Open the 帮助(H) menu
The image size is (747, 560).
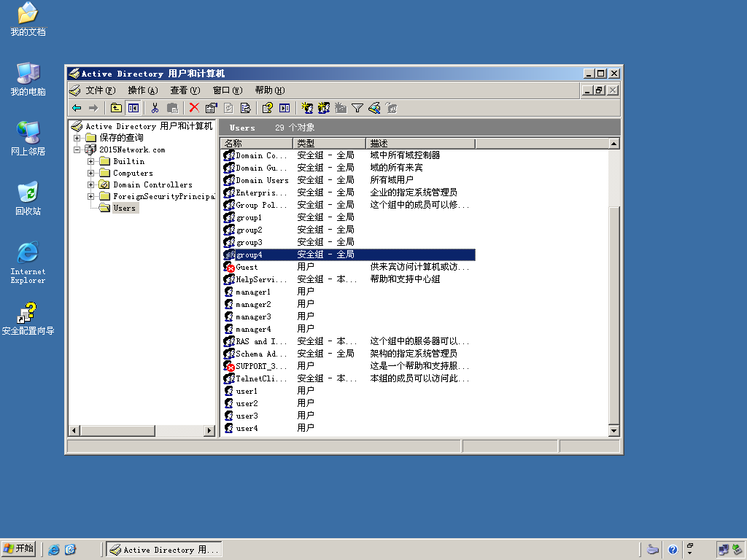tap(270, 90)
